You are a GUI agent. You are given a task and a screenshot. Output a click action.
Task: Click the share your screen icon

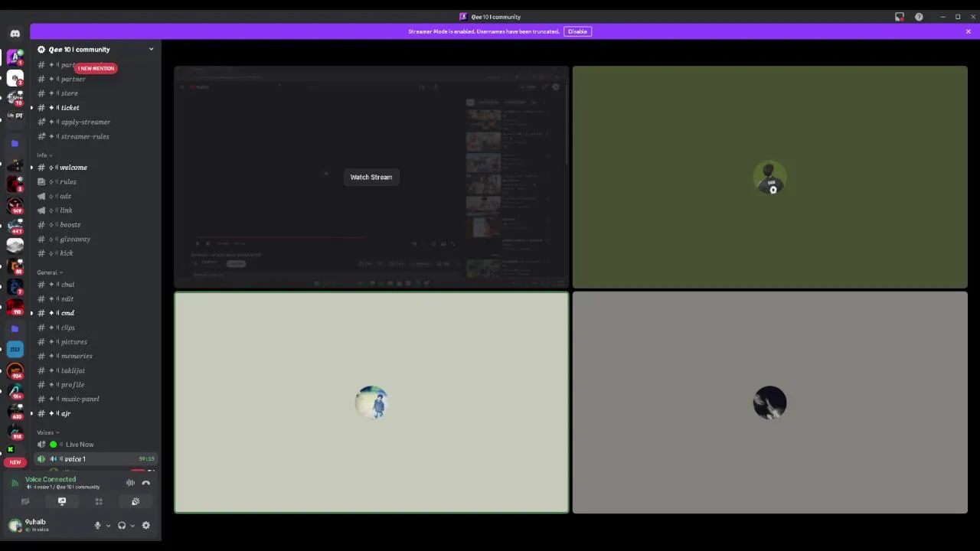tap(62, 501)
